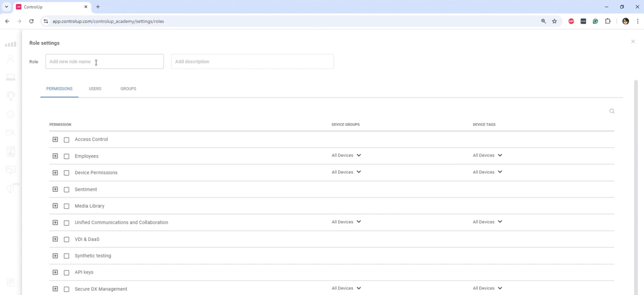Check the Access Control permission checkbox
The height and width of the screenshot is (295, 644).
pyautogui.click(x=66, y=140)
